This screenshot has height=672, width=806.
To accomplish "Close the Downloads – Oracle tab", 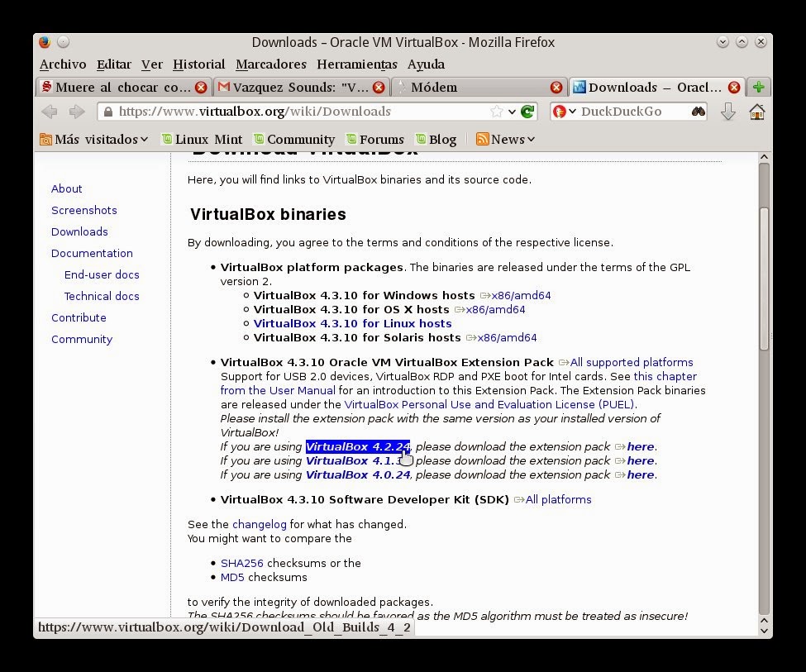I will pyautogui.click(x=734, y=88).
